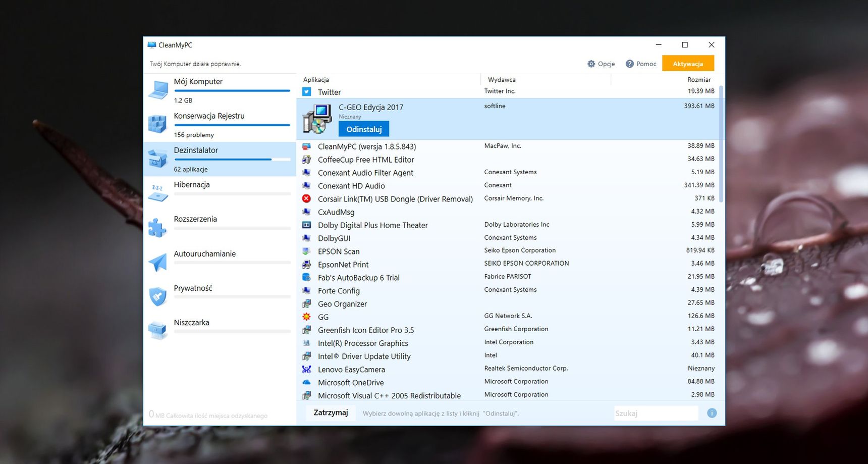868x464 pixels.
Task: Click into the Szukaj search field
Action: click(656, 413)
